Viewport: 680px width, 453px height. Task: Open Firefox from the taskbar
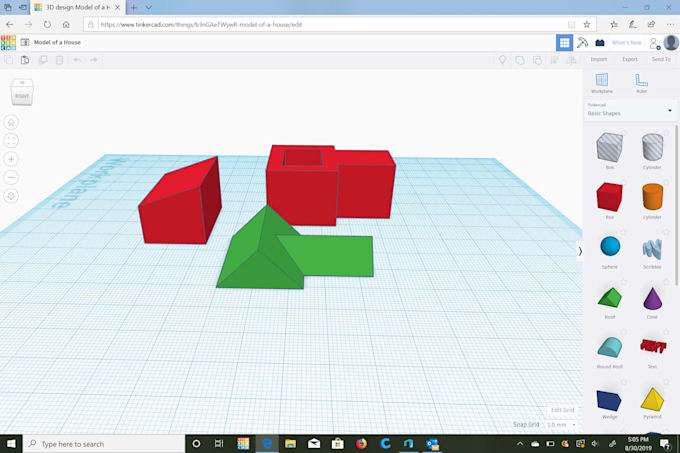(x=361, y=444)
